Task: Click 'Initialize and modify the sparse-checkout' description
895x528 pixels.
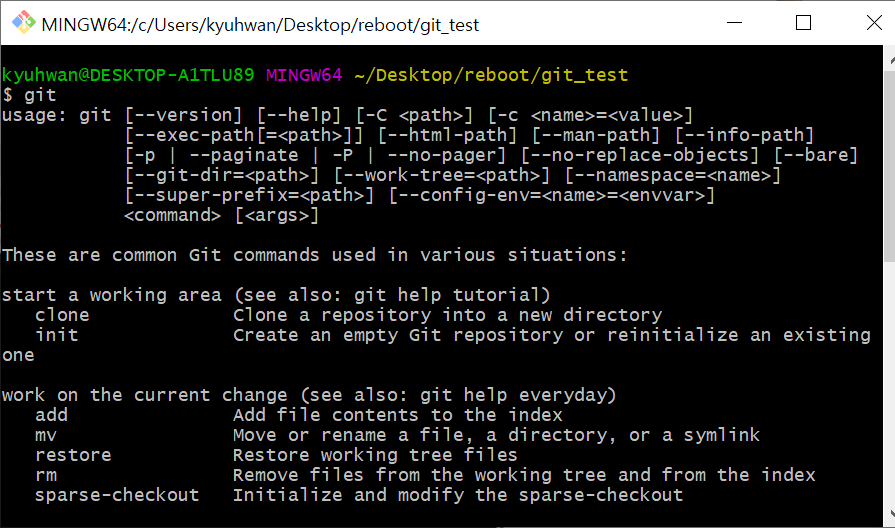Action: pos(458,495)
